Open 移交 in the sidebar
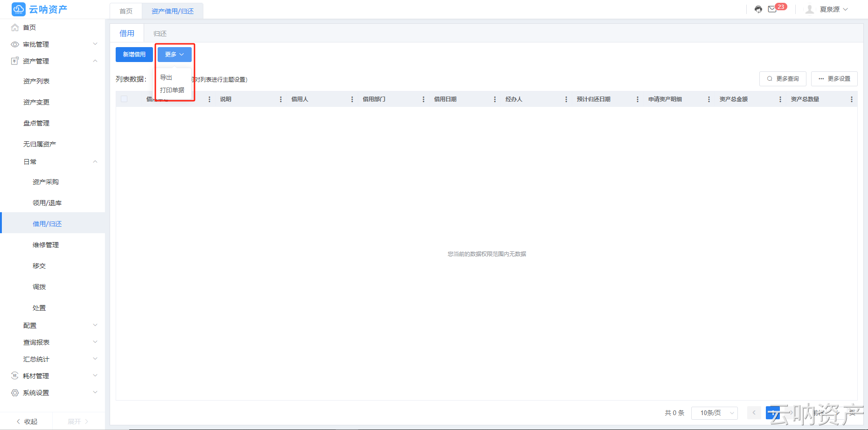The height and width of the screenshot is (430, 868). coord(39,266)
